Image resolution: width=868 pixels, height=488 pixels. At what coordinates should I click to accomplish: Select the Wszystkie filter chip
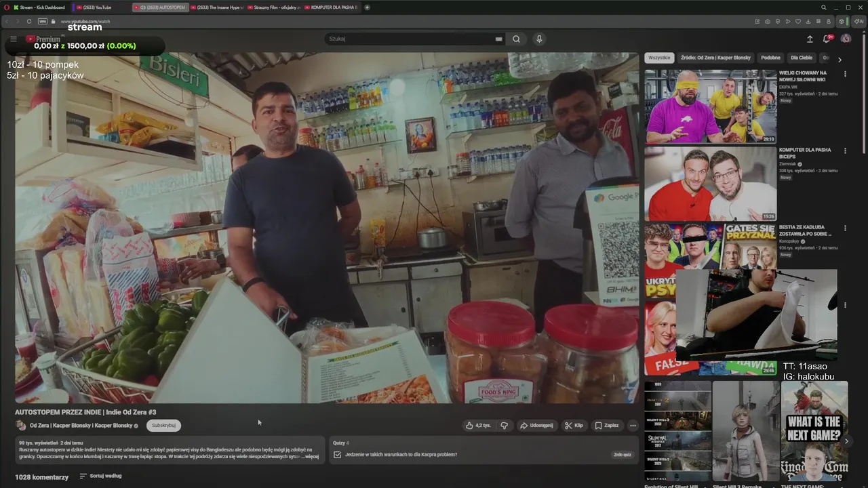(x=659, y=58)
